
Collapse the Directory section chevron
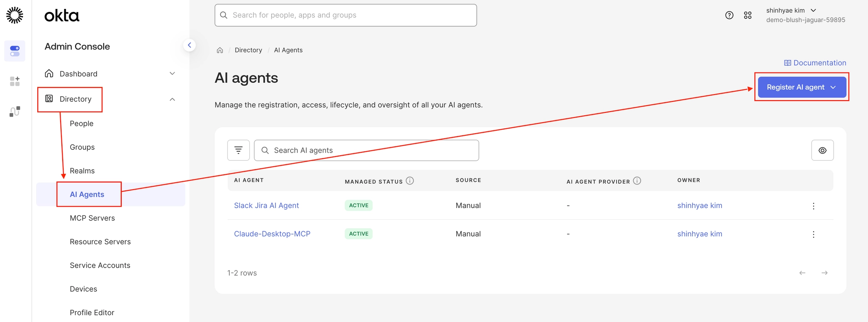click(x=172, y=99)
